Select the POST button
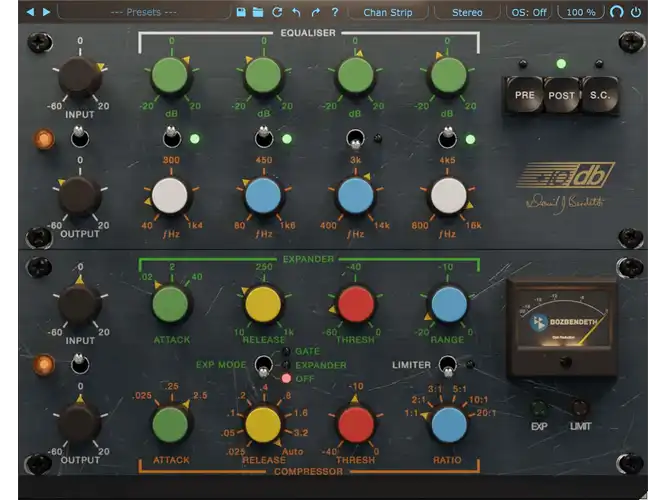Screen dimensions: 667x500 coord(562,95)
